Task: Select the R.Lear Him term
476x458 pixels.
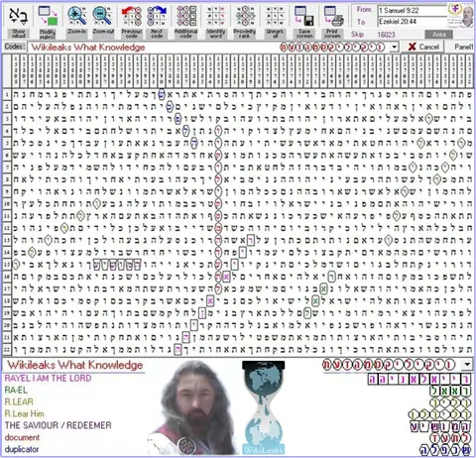Action: pos(24,413)
